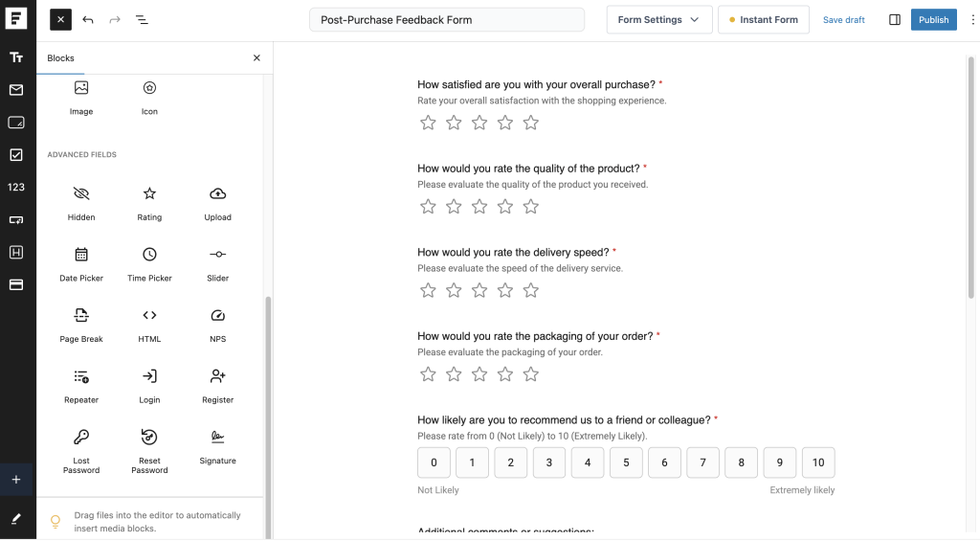Insert the Reset Password block
This screenshot has width=980, height=541.
point(149,451)
